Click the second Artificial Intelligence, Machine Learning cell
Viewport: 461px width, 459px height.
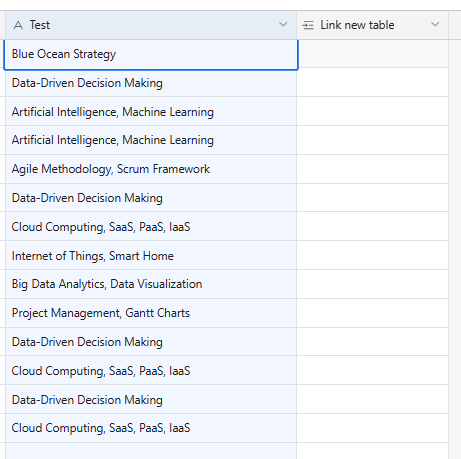[151, 140]
